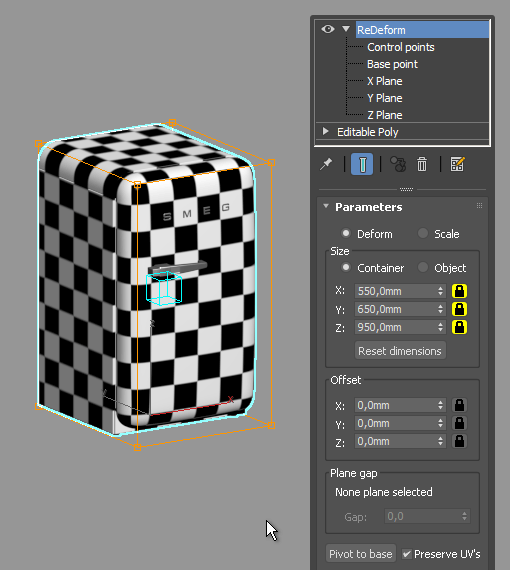Viewport: 510px width, 570px height.
Task: Click Offset Z spinner arrows
Action: coord(441,441)
